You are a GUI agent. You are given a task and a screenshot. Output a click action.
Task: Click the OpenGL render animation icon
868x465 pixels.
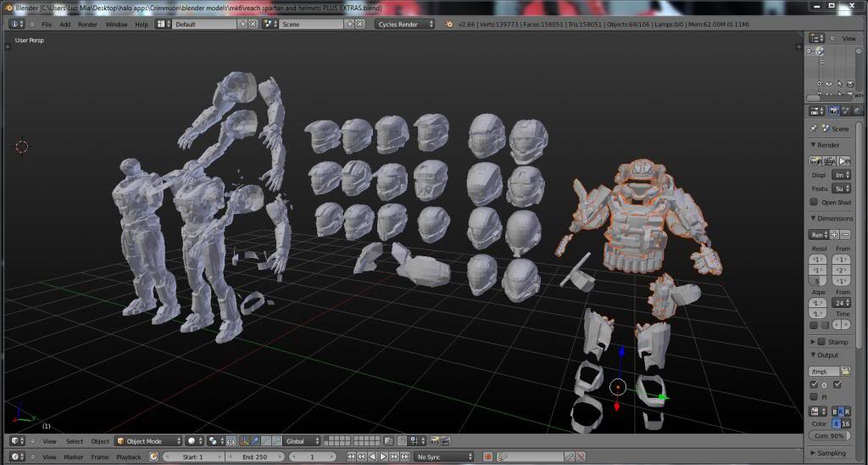(x=445, y=441)
